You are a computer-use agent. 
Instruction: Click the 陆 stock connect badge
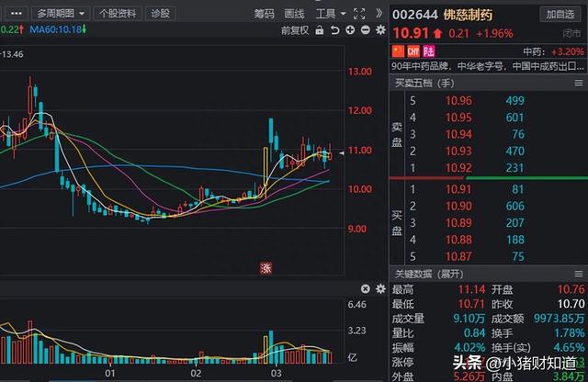[x=429, y=51]
